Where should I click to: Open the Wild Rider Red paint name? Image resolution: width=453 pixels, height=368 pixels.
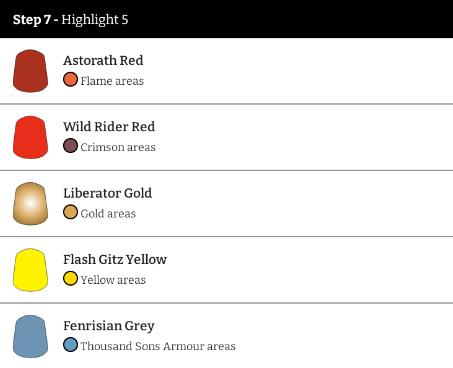click(109, 127)
